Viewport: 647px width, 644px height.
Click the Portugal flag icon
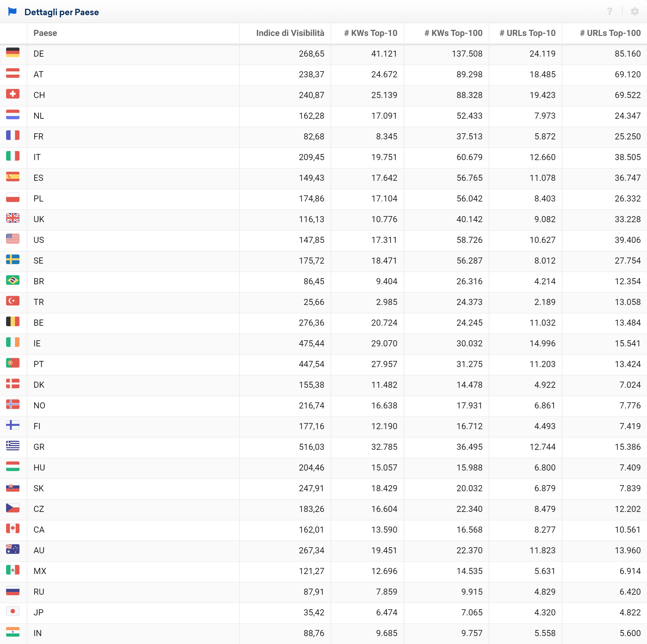tap(13, 363)
